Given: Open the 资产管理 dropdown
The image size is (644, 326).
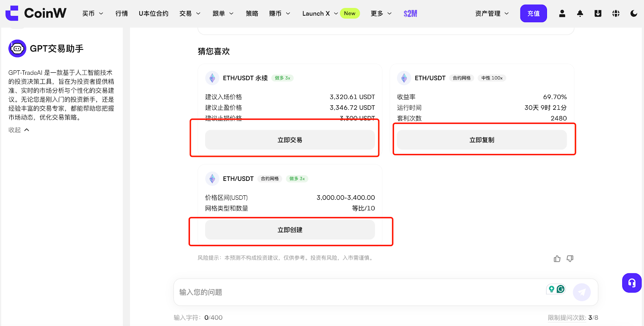Looking at the screenshot, I should pos(492,14).
